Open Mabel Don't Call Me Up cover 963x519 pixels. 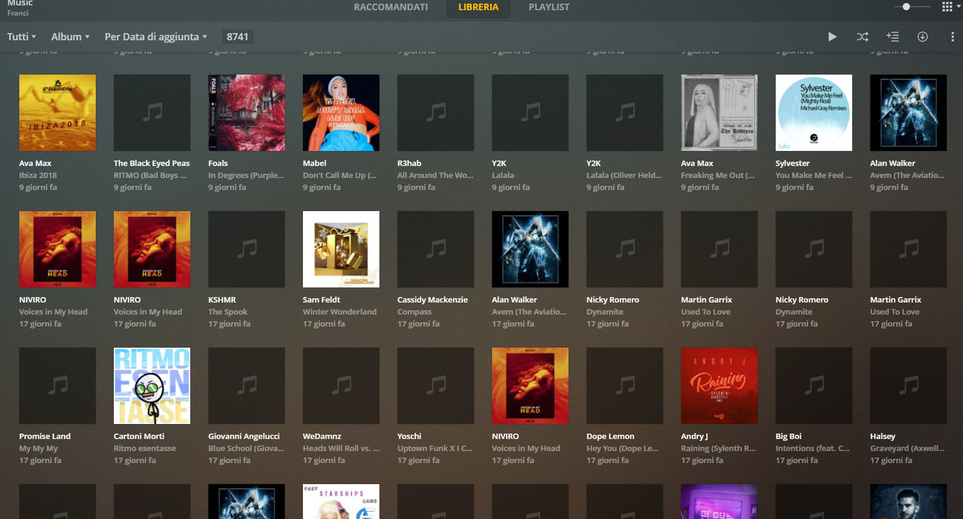tap(341, 112)
